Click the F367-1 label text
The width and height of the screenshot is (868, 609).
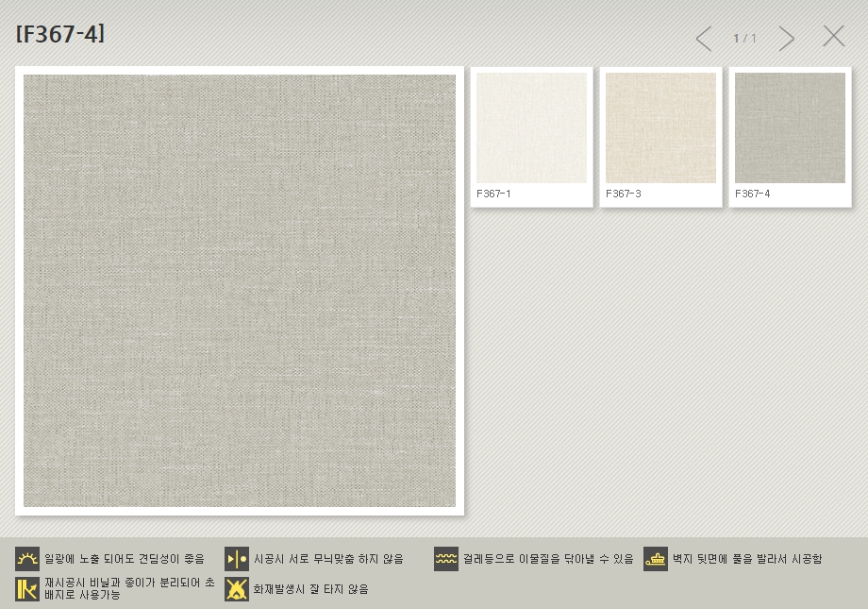tap(493, 194)
